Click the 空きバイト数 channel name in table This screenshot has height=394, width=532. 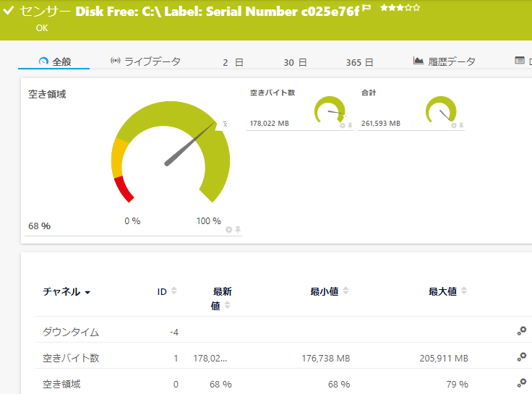pyautogui.click(x=71, y=358)
